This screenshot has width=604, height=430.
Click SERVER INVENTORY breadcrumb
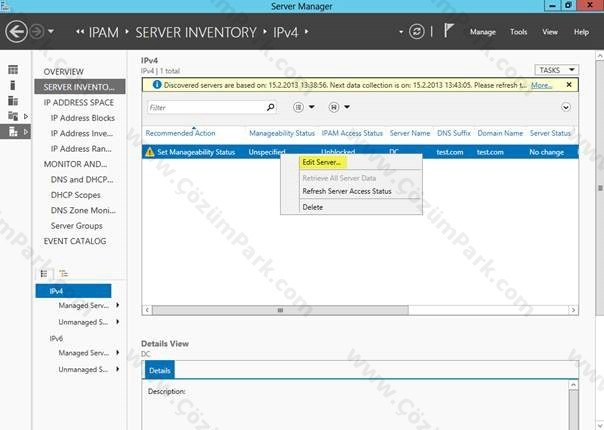click(x=196, y=32)
